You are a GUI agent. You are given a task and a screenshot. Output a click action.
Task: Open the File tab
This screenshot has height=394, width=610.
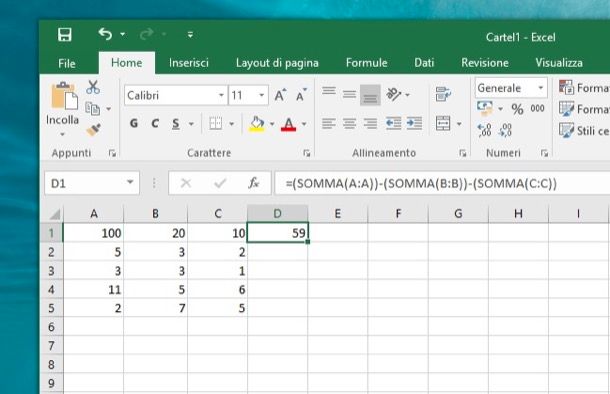coord(67,63)
